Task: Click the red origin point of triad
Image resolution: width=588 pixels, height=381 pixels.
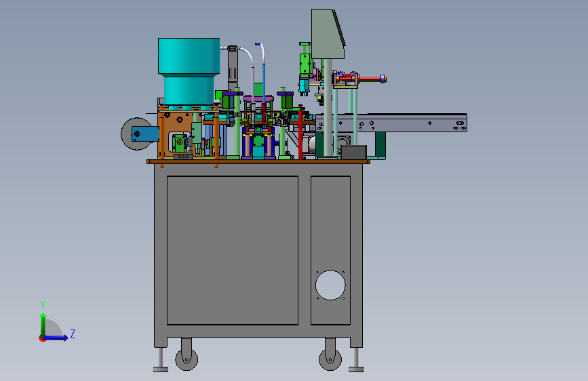Action: [x=42, y=338]
